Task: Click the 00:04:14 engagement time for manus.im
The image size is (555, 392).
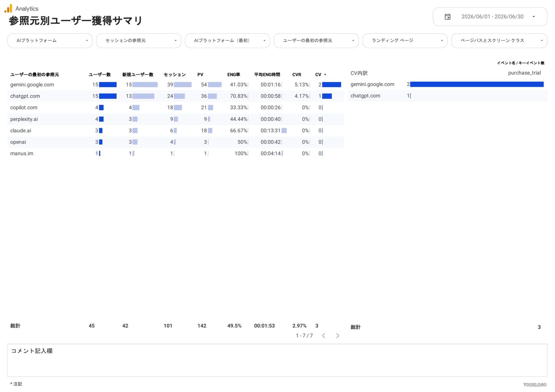Action: coord(271,153)
